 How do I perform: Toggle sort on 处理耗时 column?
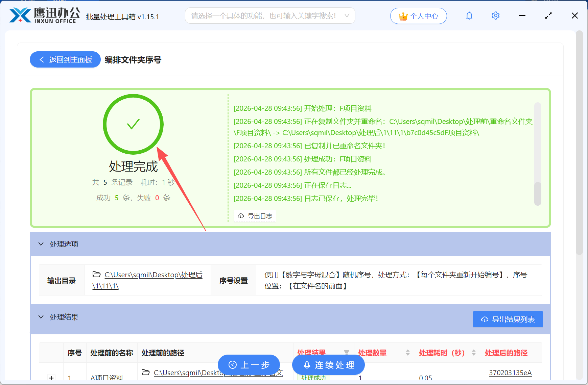pos(473,353)
